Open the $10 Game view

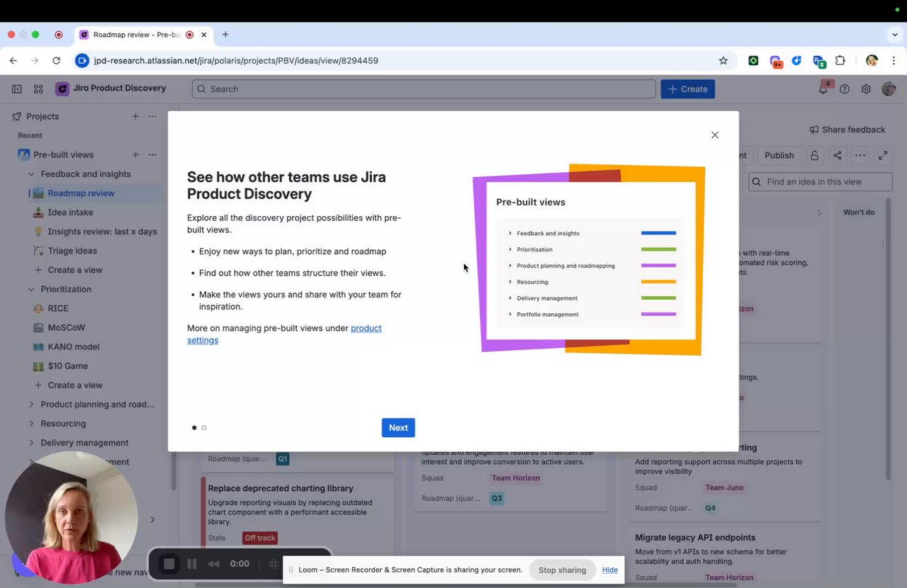tap(67, 366)
